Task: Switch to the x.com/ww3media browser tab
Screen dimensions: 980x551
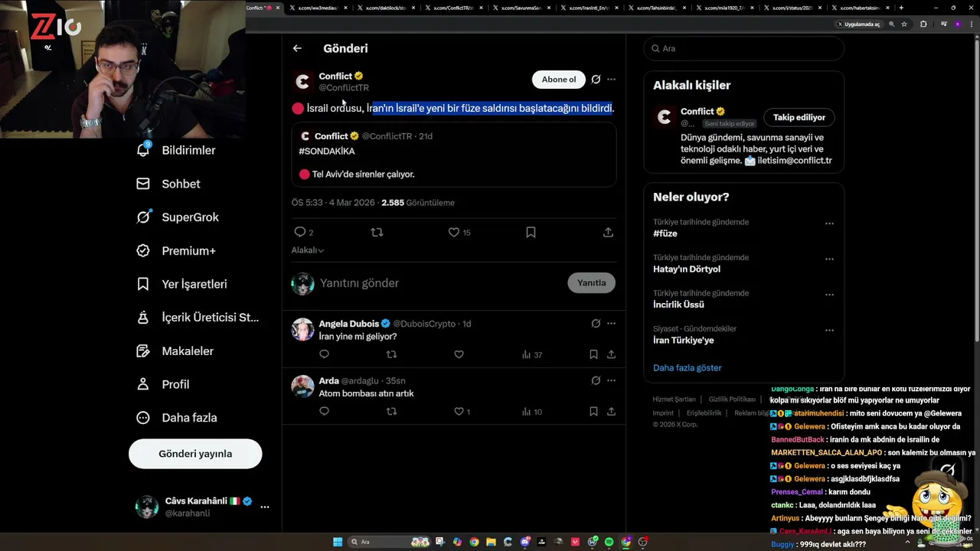Action: (319, 8)
